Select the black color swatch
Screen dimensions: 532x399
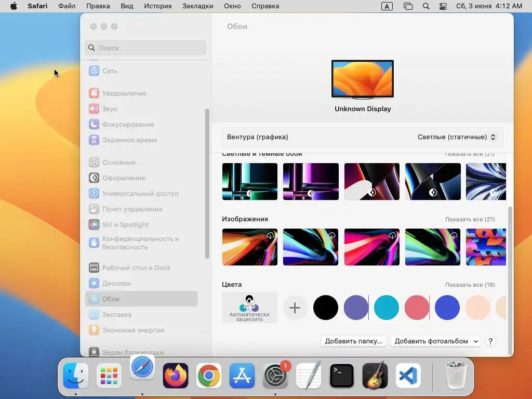325,308
